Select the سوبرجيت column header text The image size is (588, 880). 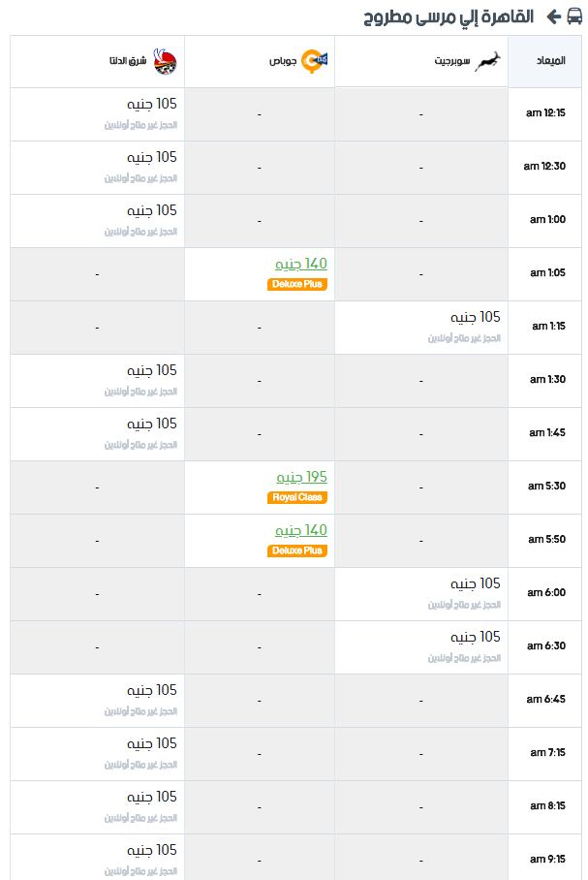tap(452, 61)
